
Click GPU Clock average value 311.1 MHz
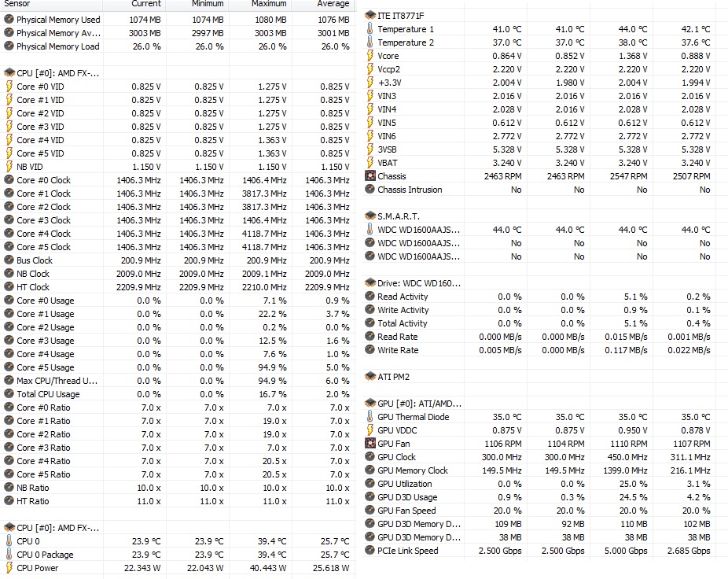coord(690,457)
